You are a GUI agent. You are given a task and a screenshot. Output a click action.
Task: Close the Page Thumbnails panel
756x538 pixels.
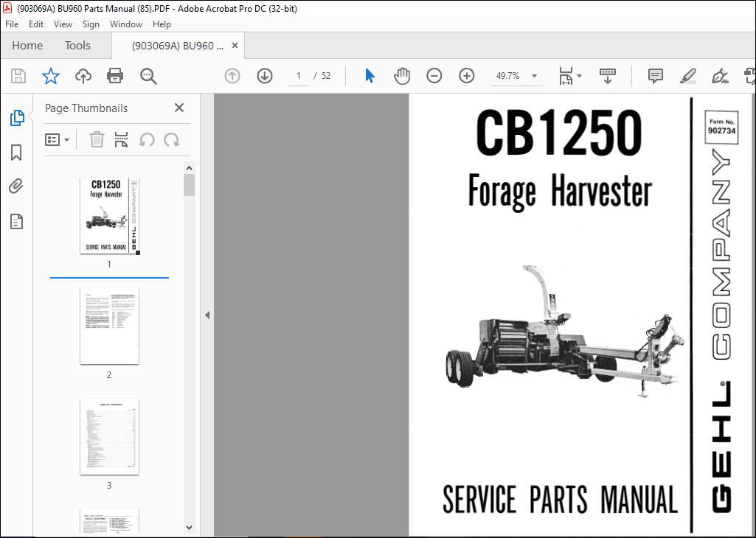(x=179, y=108)
